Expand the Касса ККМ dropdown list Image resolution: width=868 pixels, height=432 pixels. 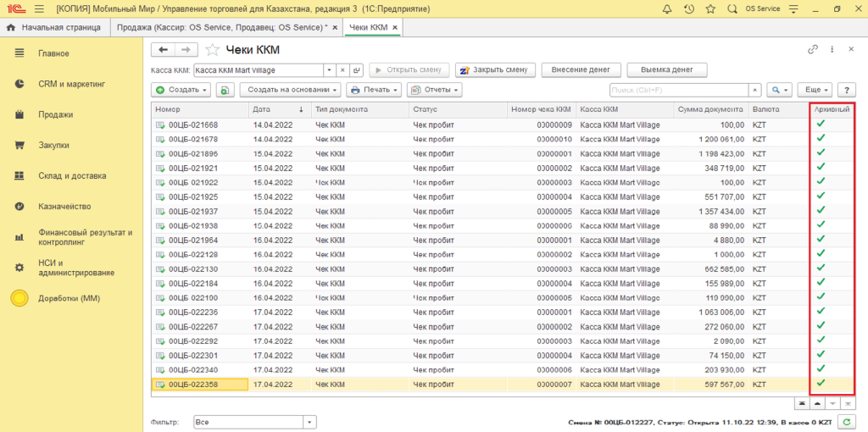[x=330, y=70]
